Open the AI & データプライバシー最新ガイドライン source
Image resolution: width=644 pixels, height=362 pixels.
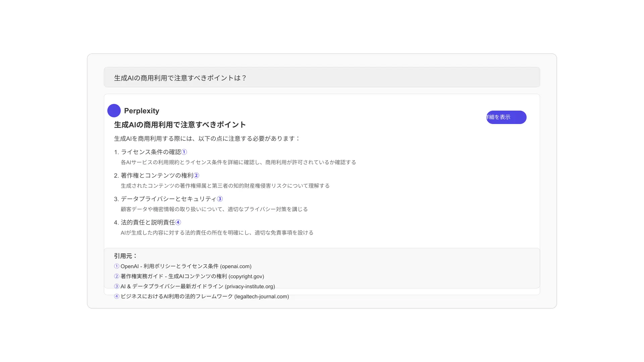pos(198,287)
